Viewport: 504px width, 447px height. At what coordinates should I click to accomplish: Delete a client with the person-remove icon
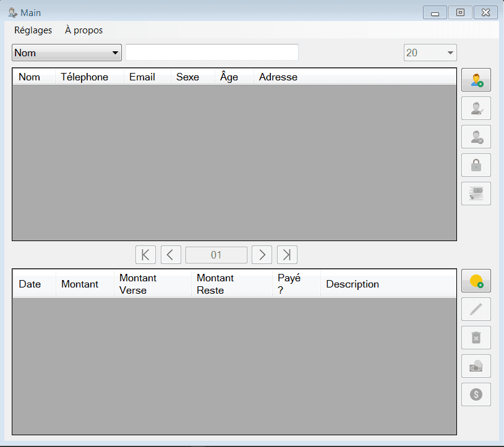[476, 137]
